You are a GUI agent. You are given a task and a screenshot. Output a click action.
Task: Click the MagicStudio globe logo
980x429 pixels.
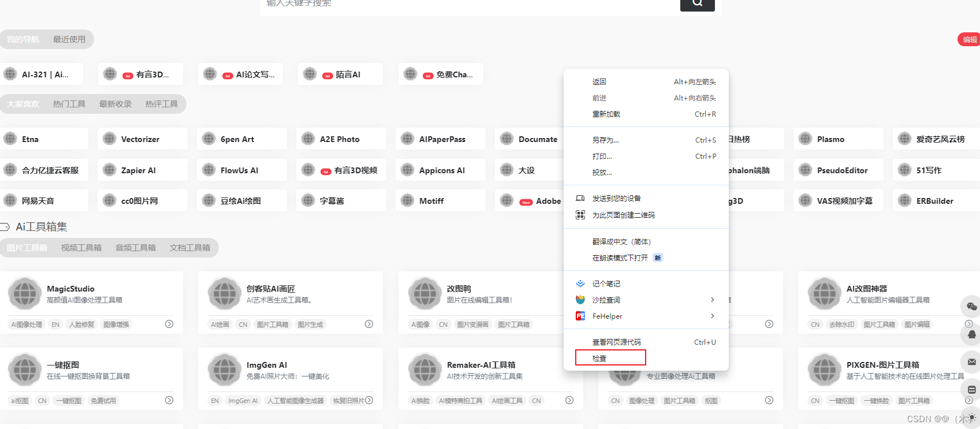pos(25,293)
